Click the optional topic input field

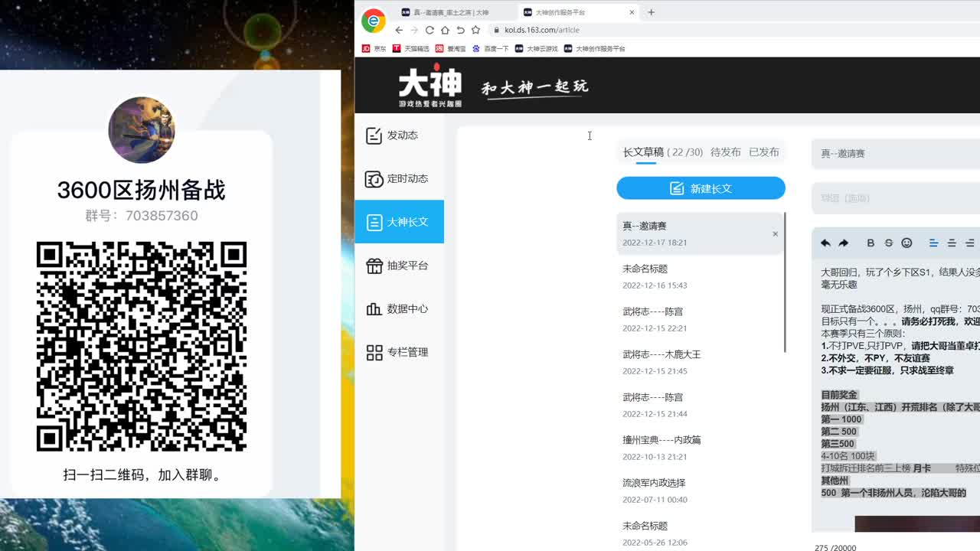[x=896, y=198]
